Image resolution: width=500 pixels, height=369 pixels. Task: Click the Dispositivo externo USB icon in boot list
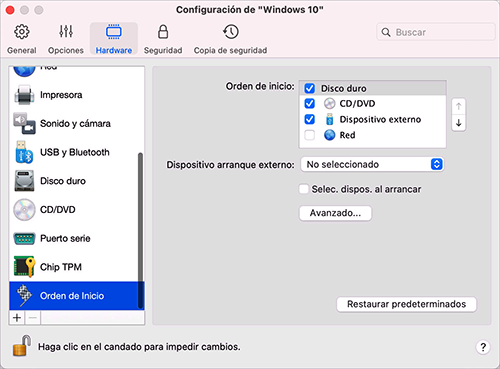click(x=329, y=119)
